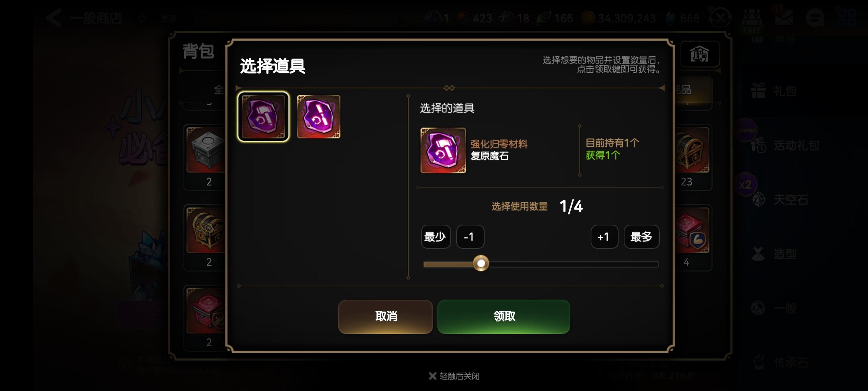This screenshot has height=391, width=868.
Task: Select the second purple magic stone item
Action: coord(318,116)
